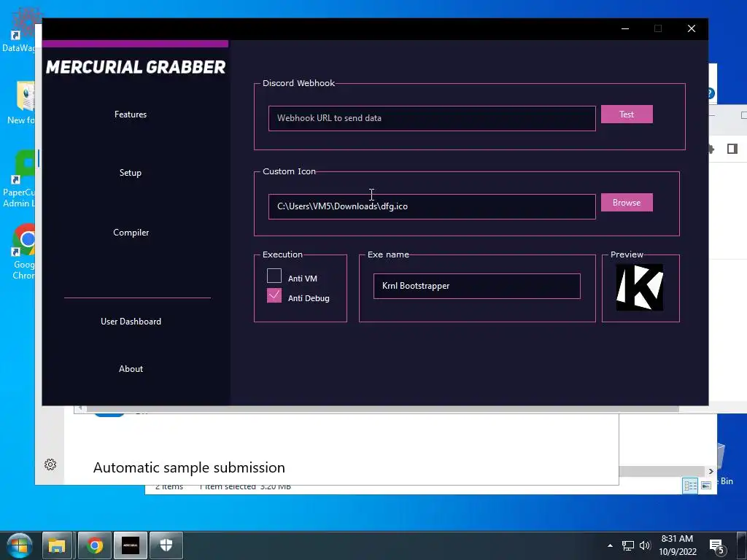
Task: Select Mercurial Grabber taskbar button
Action: pos(131,545)
